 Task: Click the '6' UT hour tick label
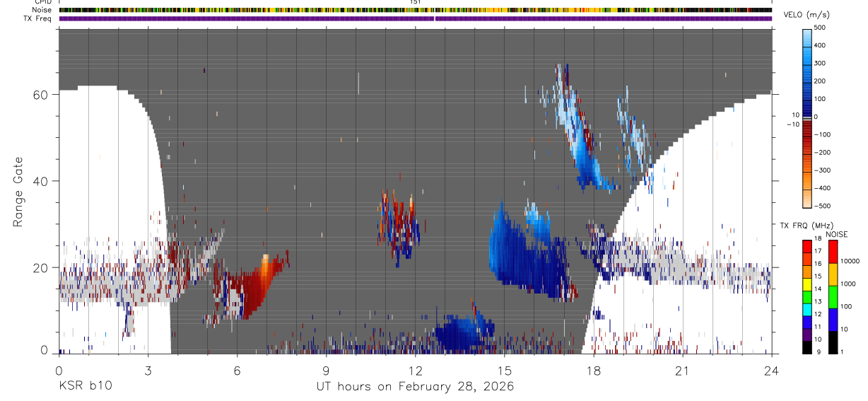(237, 371)
